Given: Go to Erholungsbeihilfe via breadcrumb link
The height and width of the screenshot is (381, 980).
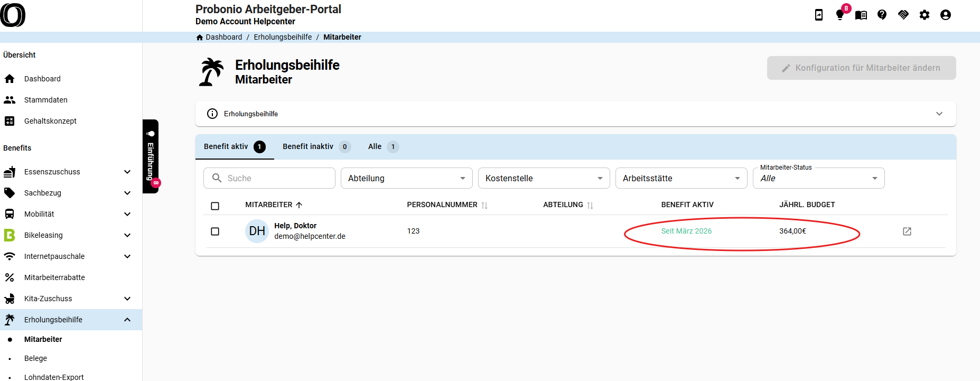Looking at the screenshot, I should (283, 37).
